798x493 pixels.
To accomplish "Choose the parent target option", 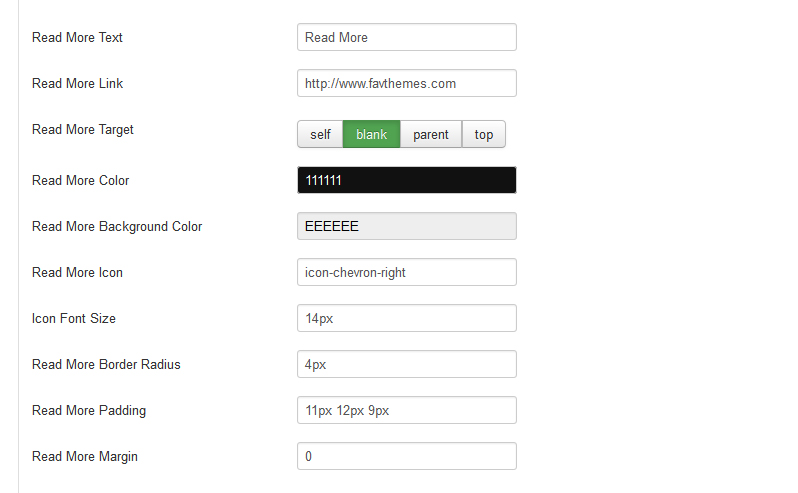I will 431,134.
